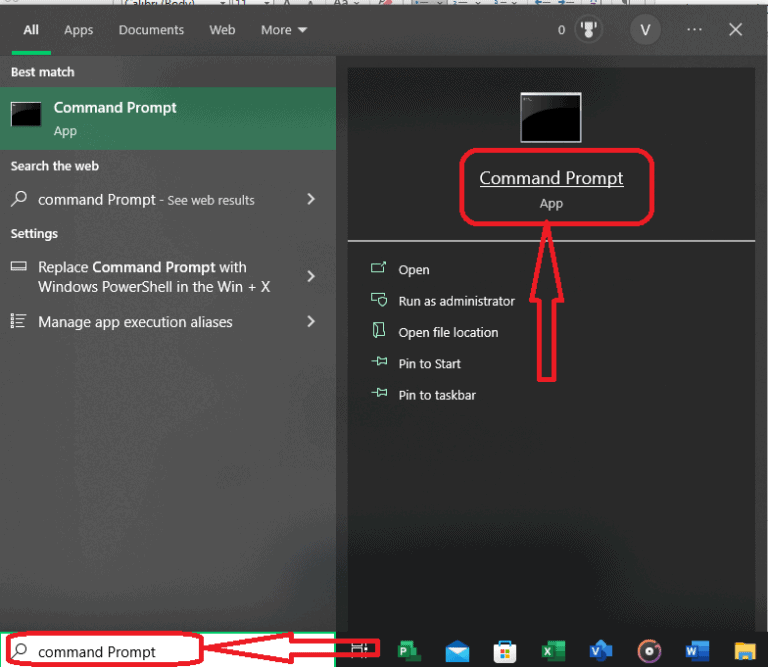Expand the More search filter dropdown
The image size is (768, 667).
284,30
